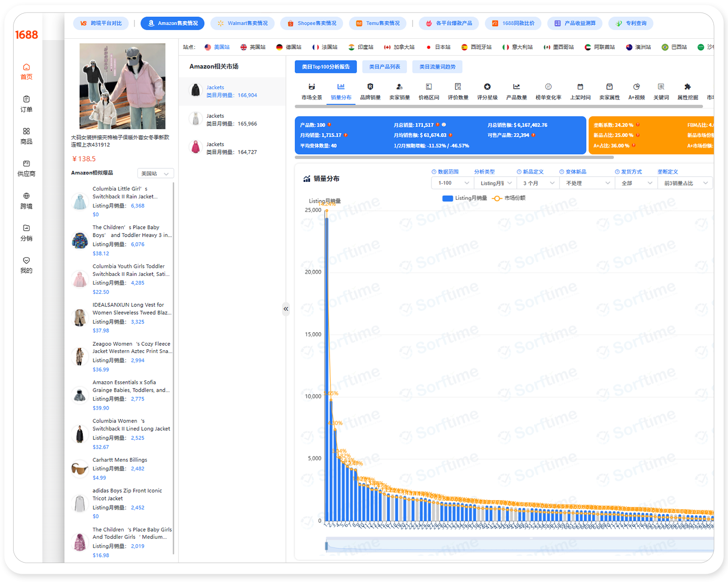This screenshot has height=582, width=728.
Task: Click the 类目流量词趋势 button
Action: (x=437, y=67)
